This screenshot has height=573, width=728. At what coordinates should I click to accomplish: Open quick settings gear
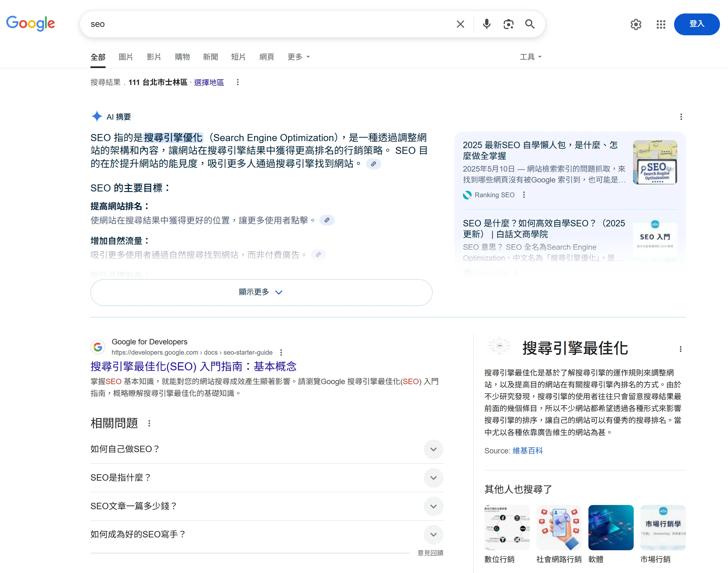tap(635, 24)
